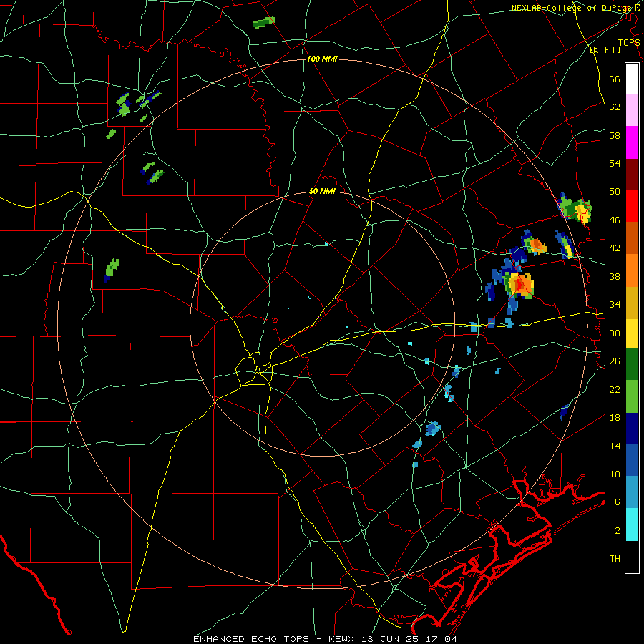This screenshot has height=644, width=644.
Task: Click the "14" legend value
Action: click(x=615, y=446)
